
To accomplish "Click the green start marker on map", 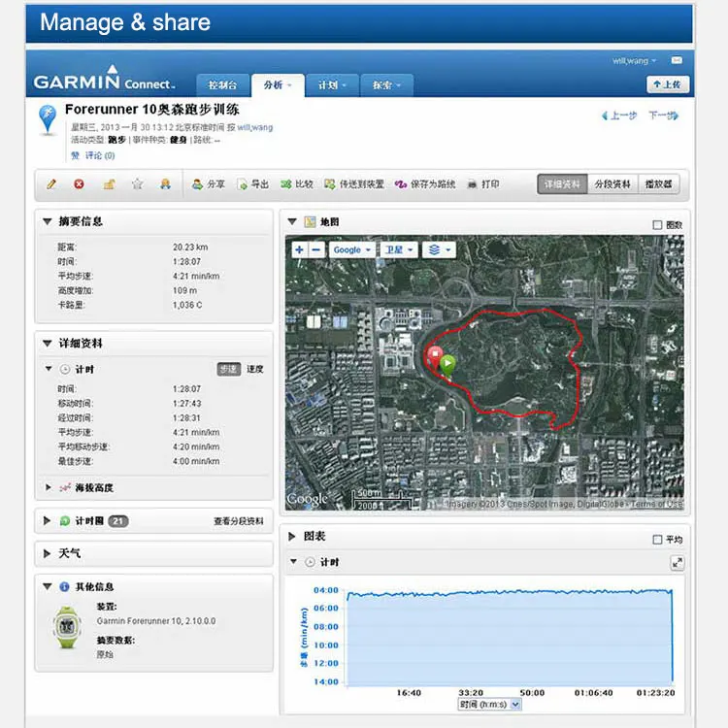I will [x=447, y=365].
